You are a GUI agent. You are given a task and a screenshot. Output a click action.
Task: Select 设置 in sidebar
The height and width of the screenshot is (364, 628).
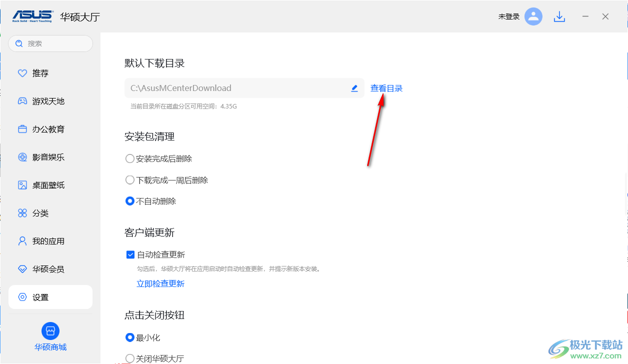50,297
